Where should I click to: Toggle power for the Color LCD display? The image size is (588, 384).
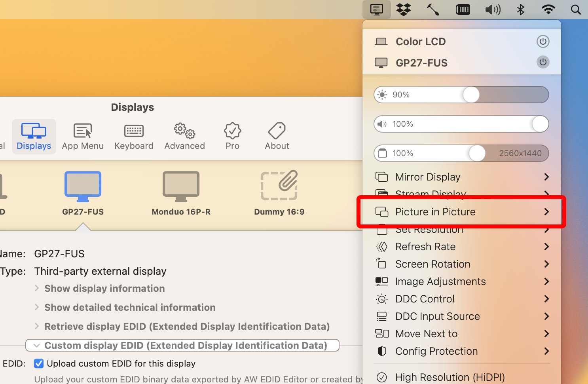tap(543, 41)
